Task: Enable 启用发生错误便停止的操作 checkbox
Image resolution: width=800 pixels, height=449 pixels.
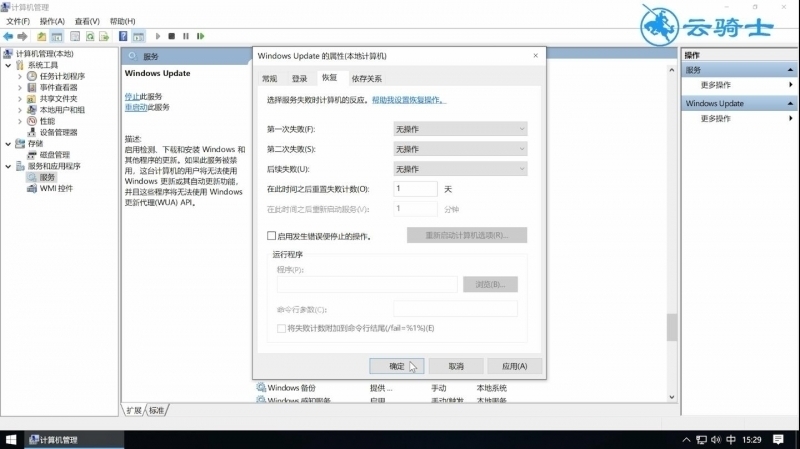Action: coord(271,236)
